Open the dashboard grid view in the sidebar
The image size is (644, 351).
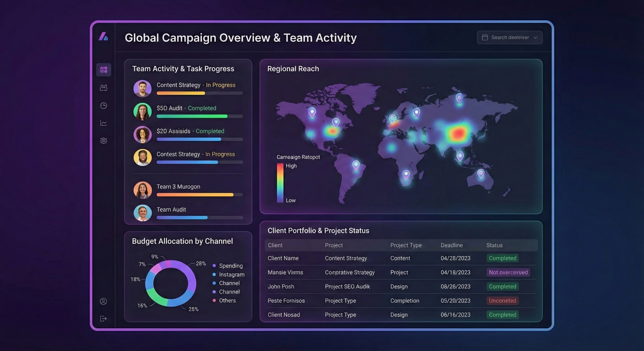(104, 70)
